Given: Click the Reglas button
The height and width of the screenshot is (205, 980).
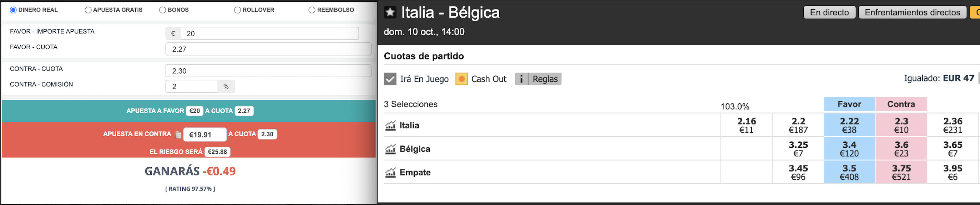Looking at the screenshot, I should 545,79.
